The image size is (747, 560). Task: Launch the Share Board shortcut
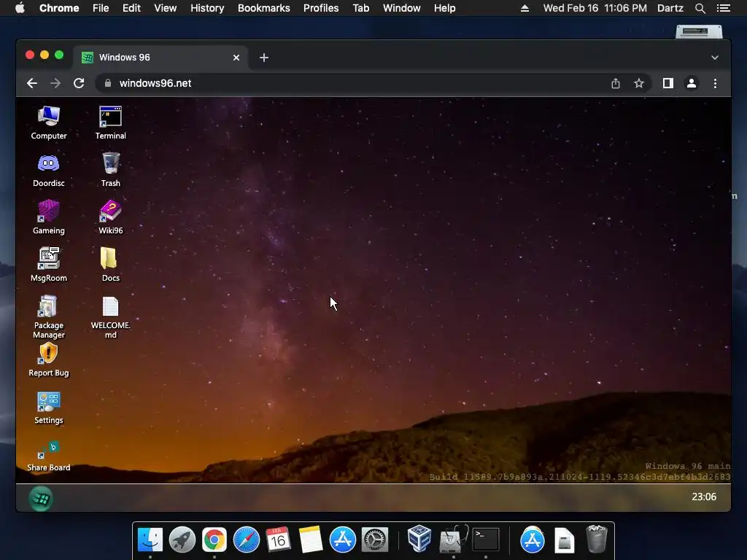pyautogui.click(x=49, y=456)
